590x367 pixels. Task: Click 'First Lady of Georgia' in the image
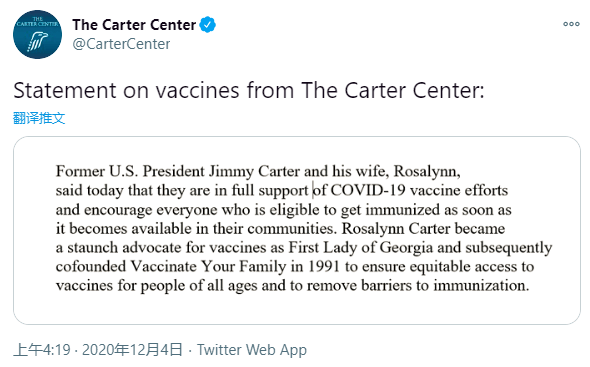(x=361, y=248)
